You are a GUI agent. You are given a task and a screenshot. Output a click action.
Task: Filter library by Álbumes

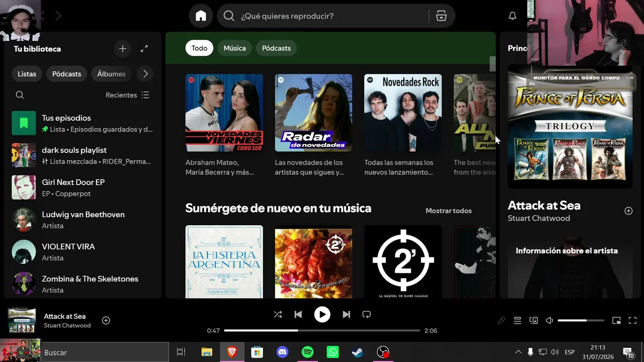[x=111, y=74]
